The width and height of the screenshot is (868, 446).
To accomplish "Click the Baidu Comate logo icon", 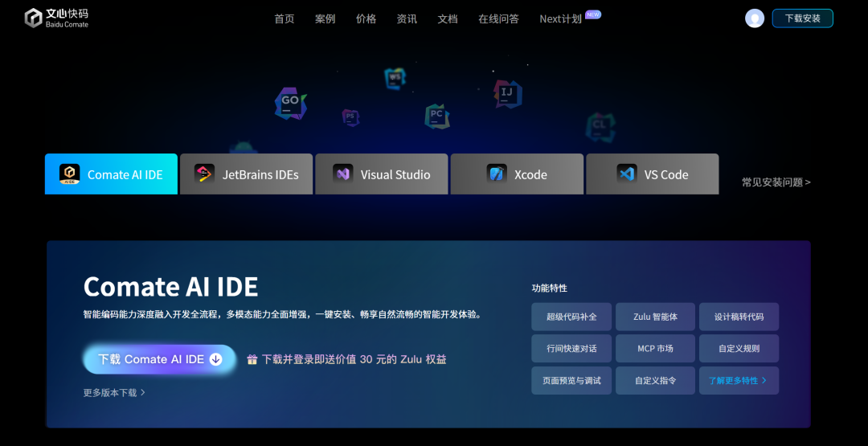I will point(33,18).
